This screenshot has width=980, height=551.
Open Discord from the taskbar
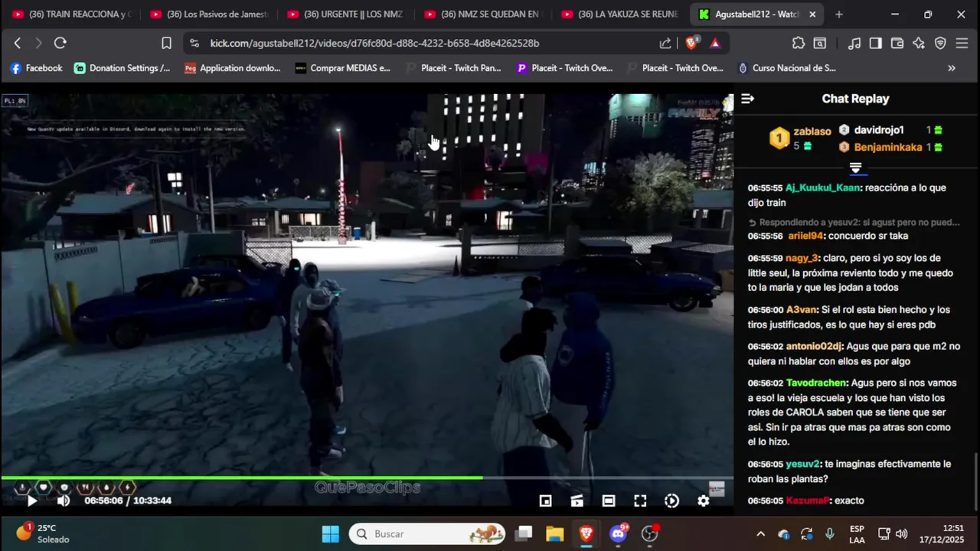pos(618,534)
